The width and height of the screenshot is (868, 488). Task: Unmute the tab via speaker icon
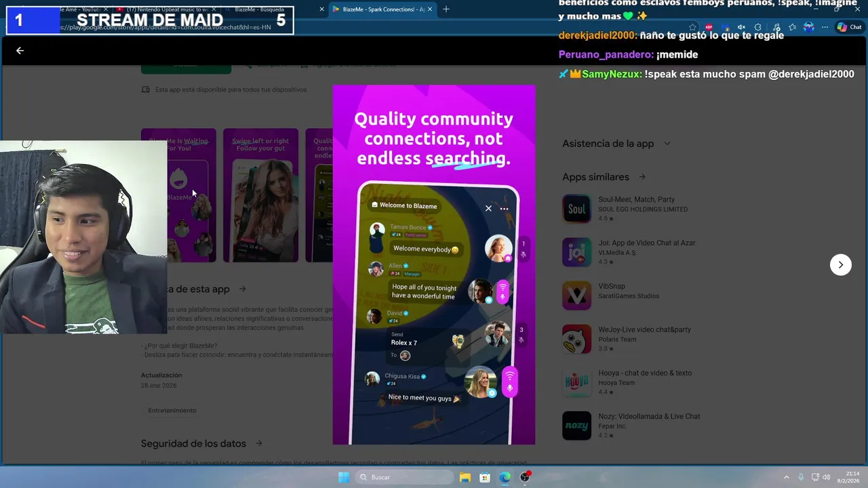coord(741,27)
